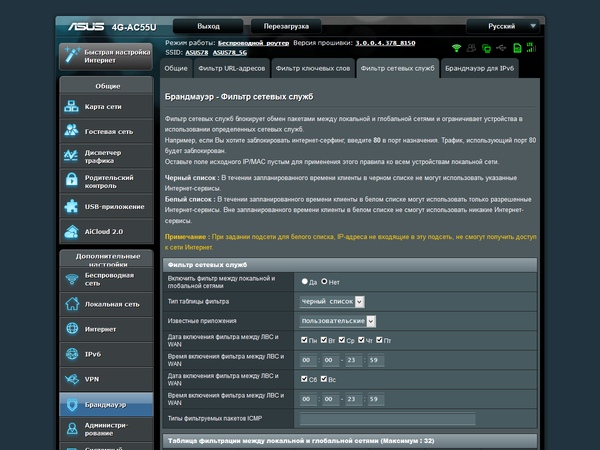Open 'Родительский контроль' sidebar label
600x450 pixels.
point(109,182)
